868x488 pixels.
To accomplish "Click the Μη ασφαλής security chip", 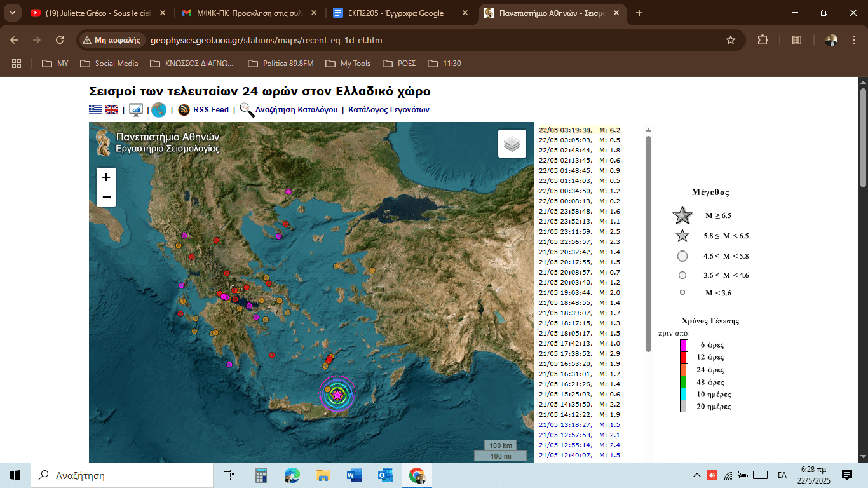I will click(x=111, y=40).
